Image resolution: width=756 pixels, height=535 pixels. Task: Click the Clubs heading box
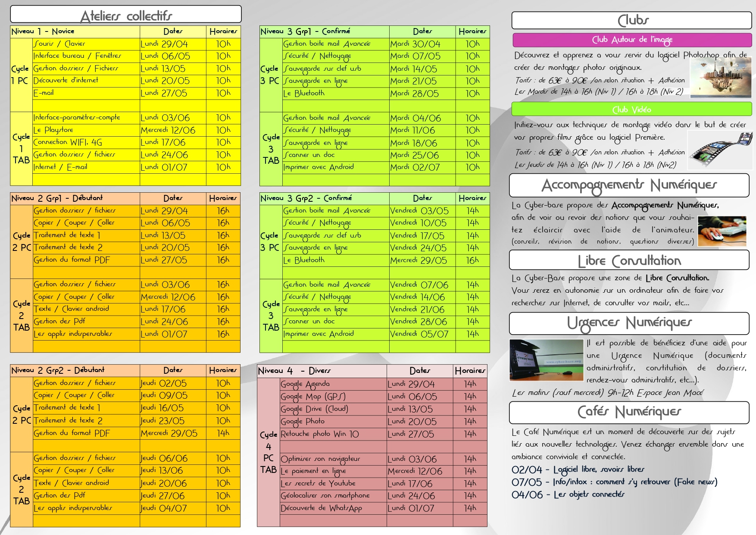coord(632,20)
